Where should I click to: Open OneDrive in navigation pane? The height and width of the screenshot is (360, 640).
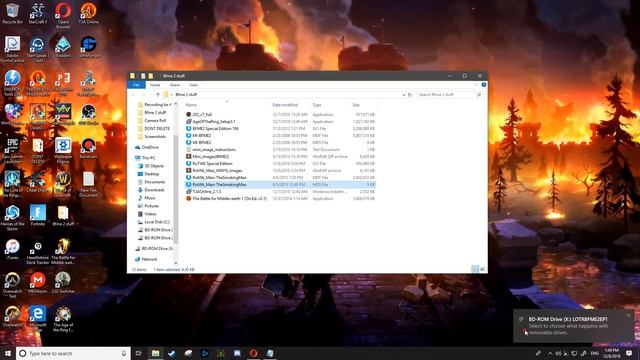tap(149, 147)
